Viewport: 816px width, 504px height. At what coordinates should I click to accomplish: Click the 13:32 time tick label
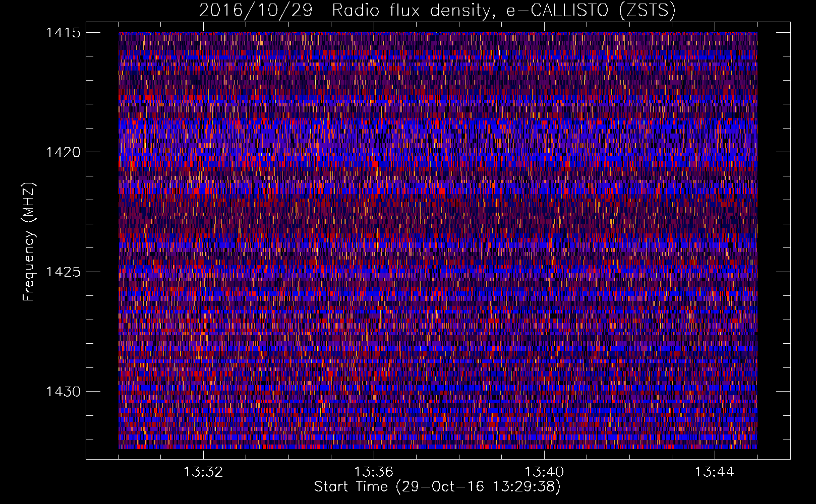[x=203, y=472]
